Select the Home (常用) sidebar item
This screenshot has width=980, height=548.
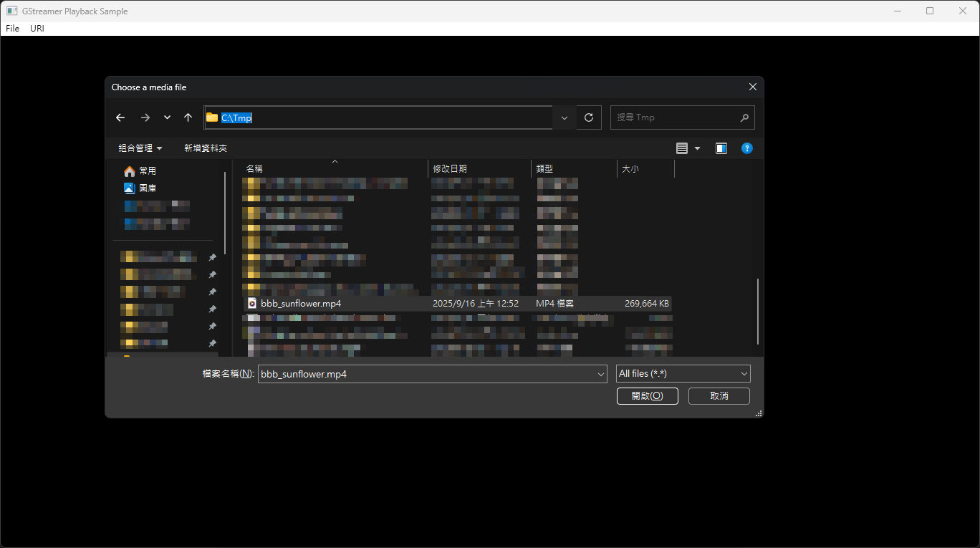[147, 171]
